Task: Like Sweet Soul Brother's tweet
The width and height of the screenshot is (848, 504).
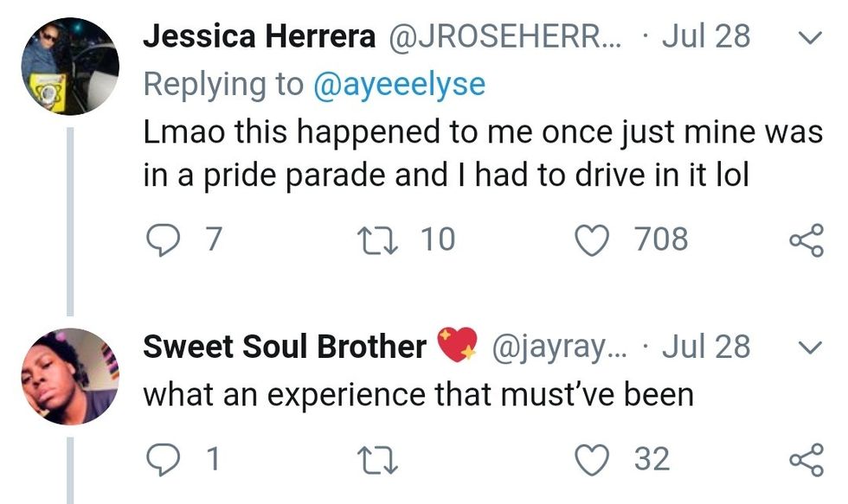Action: 594,458
